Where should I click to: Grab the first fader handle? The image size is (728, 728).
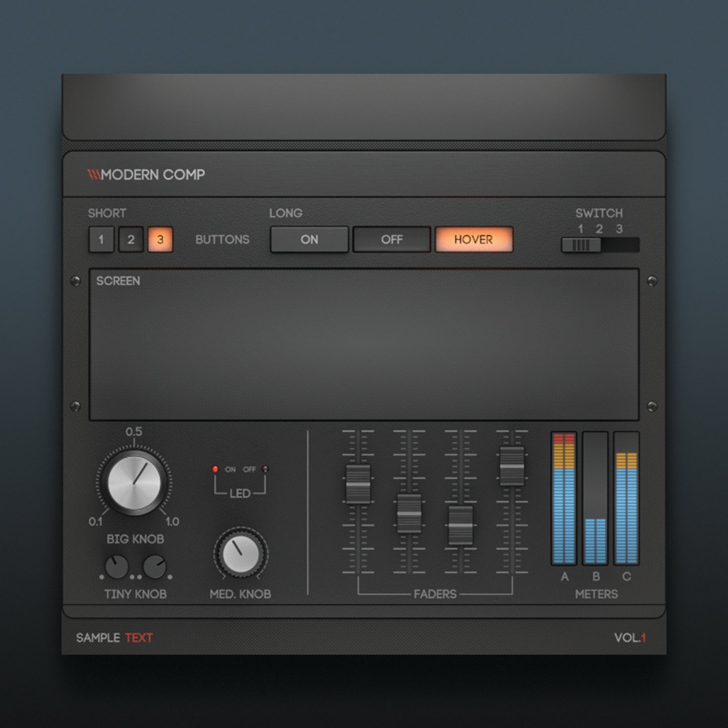pyautogui.click(x=358, y=484)
